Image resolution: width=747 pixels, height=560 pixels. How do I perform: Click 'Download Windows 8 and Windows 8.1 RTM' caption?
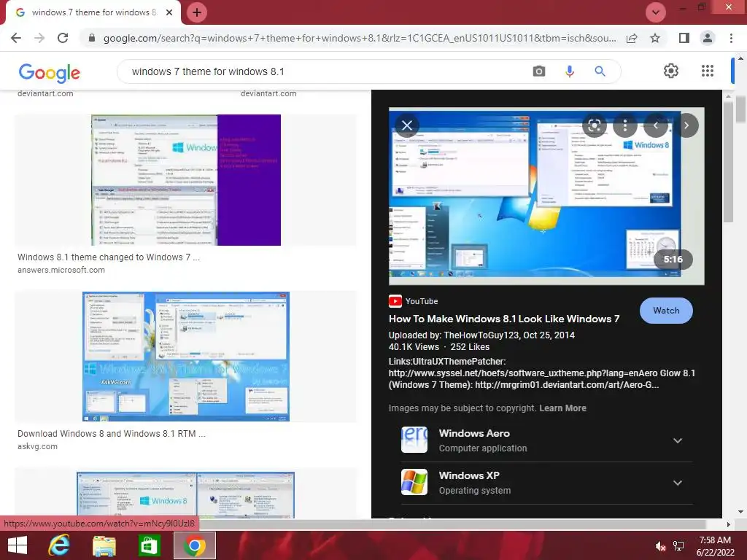112,434
